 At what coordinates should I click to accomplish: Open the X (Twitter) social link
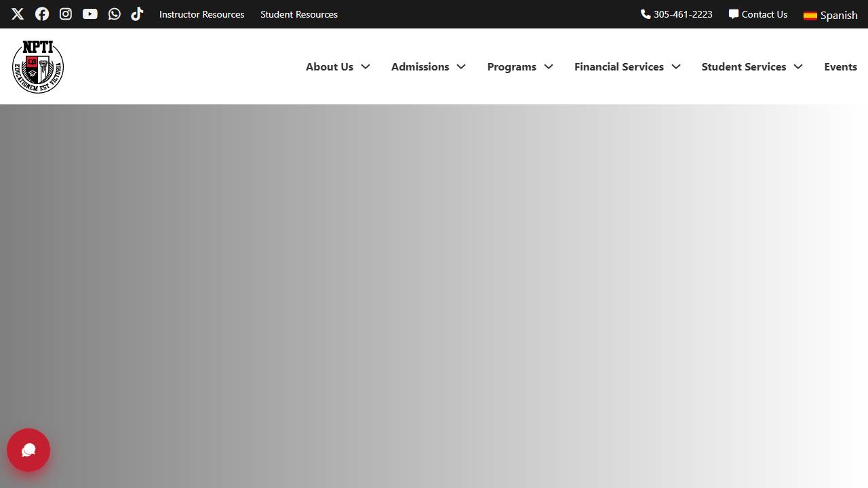[x=18, y=14]
